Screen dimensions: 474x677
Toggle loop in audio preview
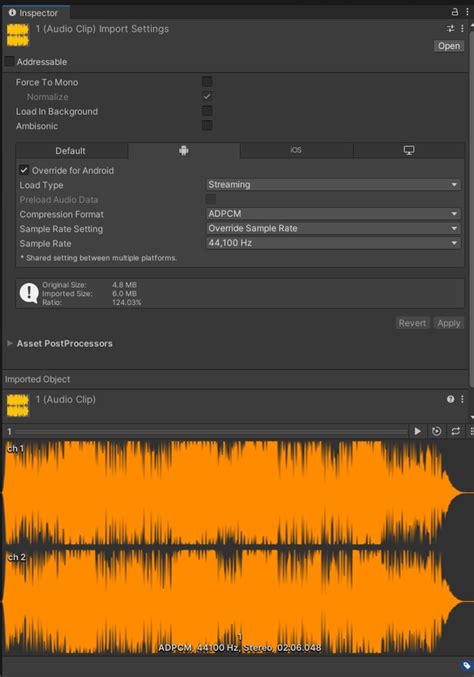coord(455,431)
